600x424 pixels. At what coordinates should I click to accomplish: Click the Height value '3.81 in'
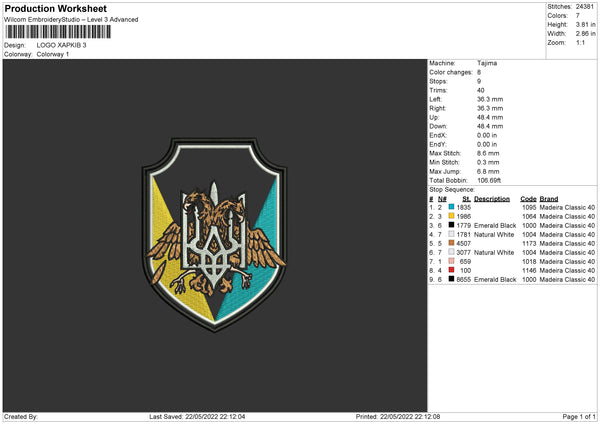585,24
